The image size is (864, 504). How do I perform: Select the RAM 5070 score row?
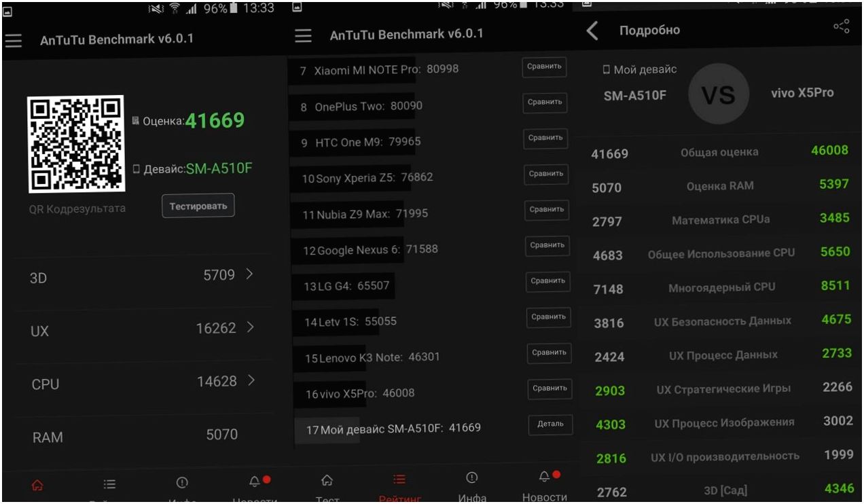pos(145,437)
